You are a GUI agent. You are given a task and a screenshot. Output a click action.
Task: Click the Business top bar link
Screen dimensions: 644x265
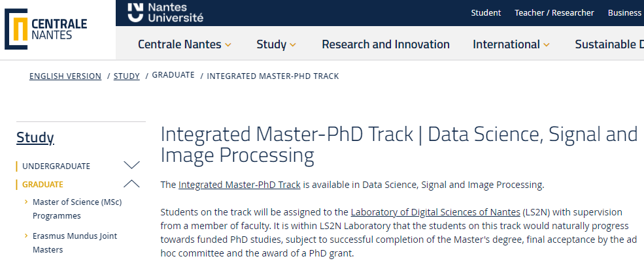coord(624,12)
